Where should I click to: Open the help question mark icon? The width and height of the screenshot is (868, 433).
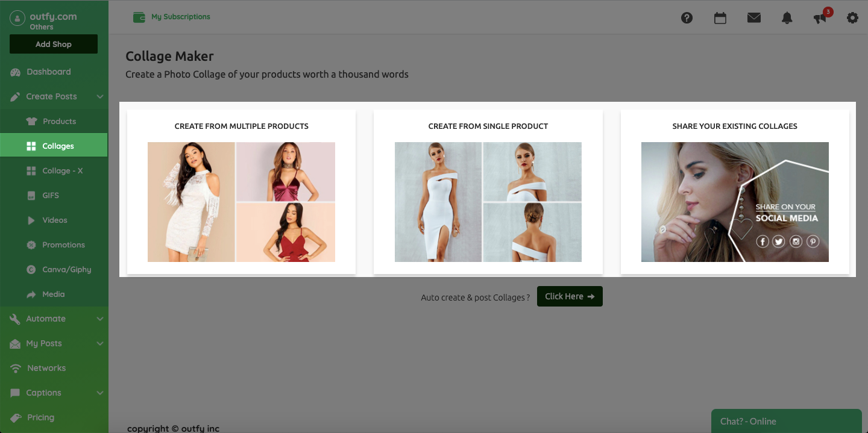pyautogui.click(x=687, y=18)
